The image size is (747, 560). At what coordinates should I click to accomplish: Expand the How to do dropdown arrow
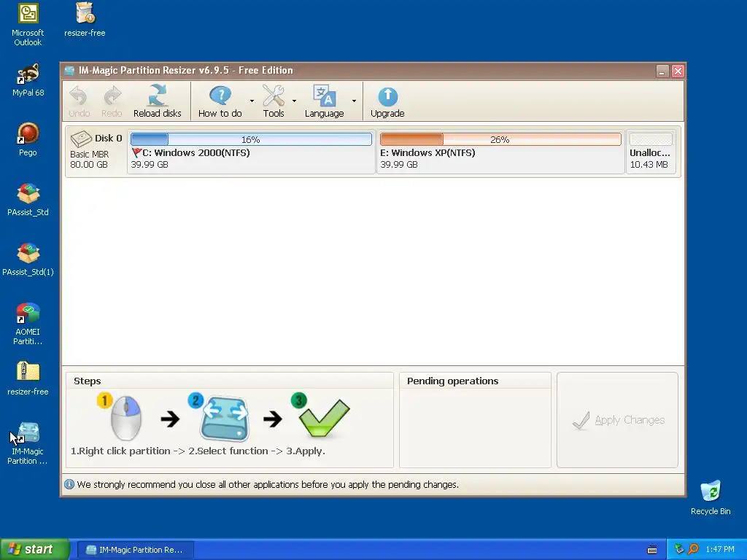252,101
